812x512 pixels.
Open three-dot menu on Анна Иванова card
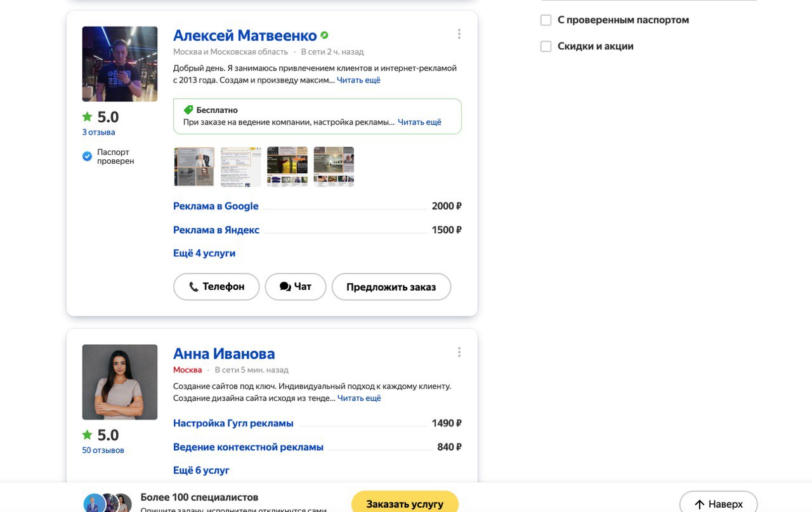point(459,352)
